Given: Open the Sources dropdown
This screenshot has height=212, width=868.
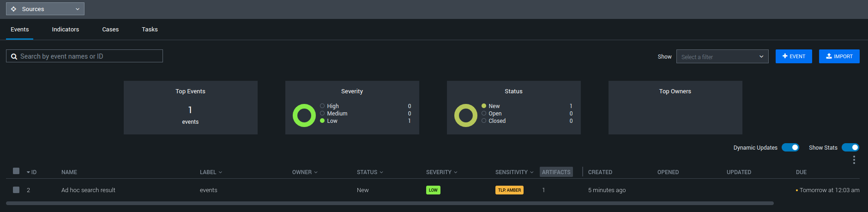Looking at the screenshot, I should click(x=45, y=9).
